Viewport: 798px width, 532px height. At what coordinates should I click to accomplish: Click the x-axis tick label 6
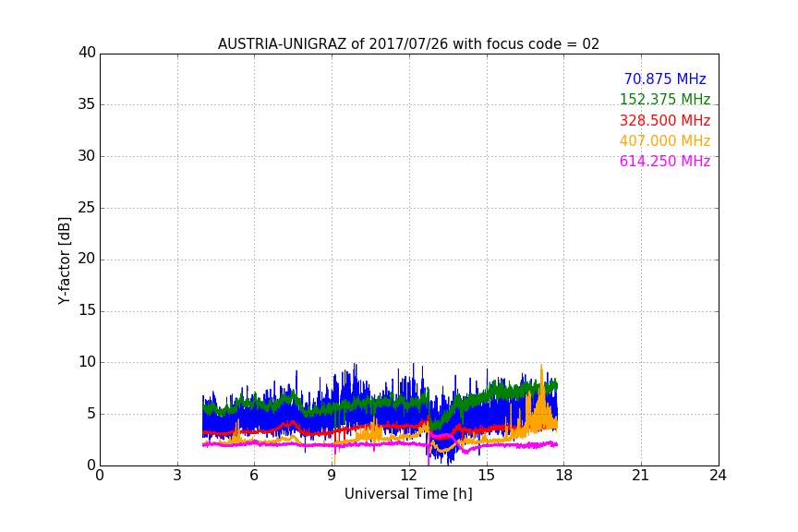pyautogui.click(x=254, y=476)
